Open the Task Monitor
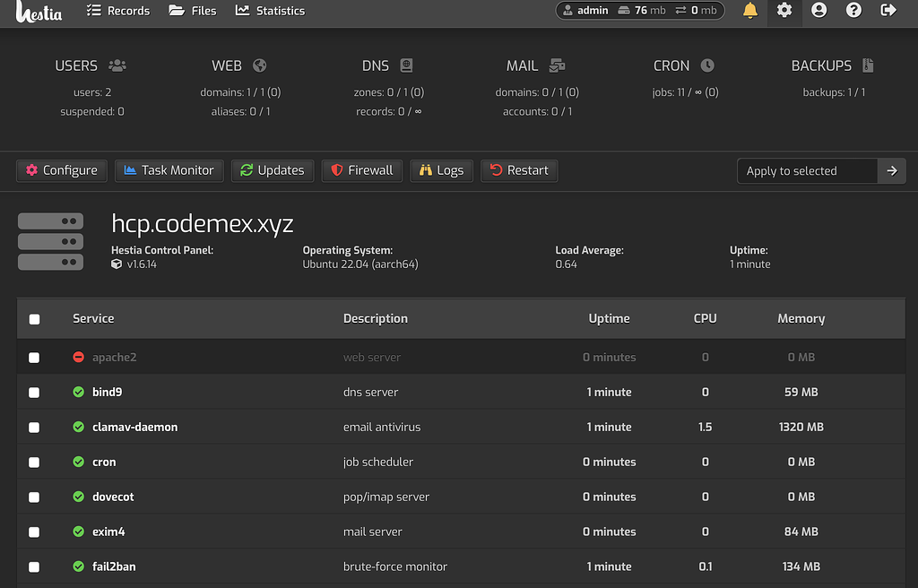 [x=169, y=170]
